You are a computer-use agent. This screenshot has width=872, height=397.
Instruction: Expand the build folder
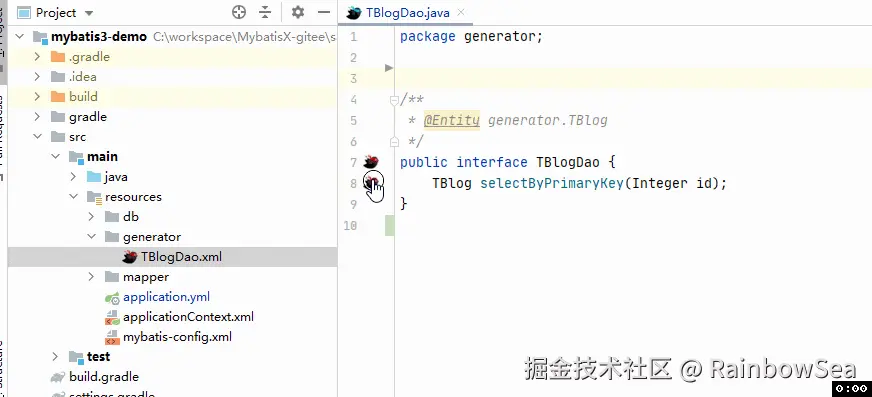pyautogui.click(x=37, y=97)
